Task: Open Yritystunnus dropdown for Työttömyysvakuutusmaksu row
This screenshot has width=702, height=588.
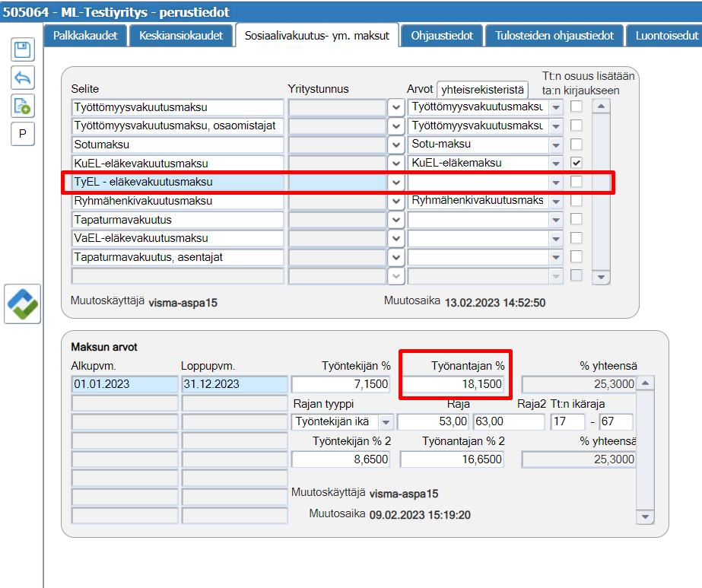Action: (x=395, y=107)
